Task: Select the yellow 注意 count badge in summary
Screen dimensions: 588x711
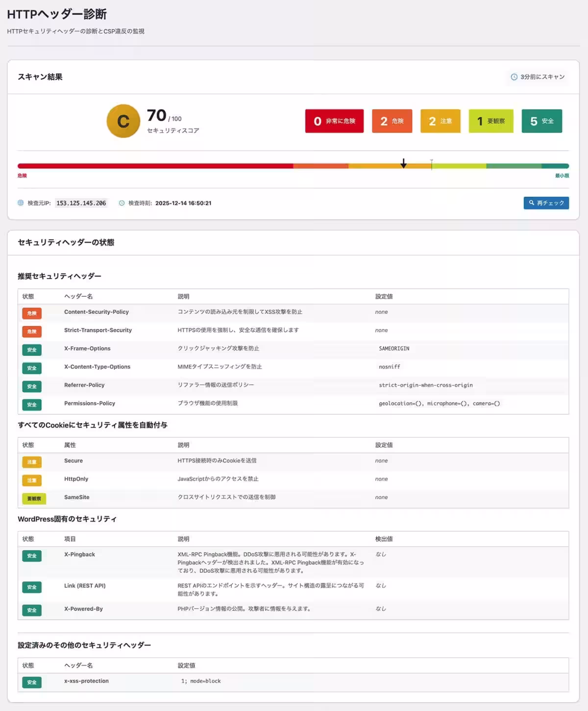Action: (440, 121)
